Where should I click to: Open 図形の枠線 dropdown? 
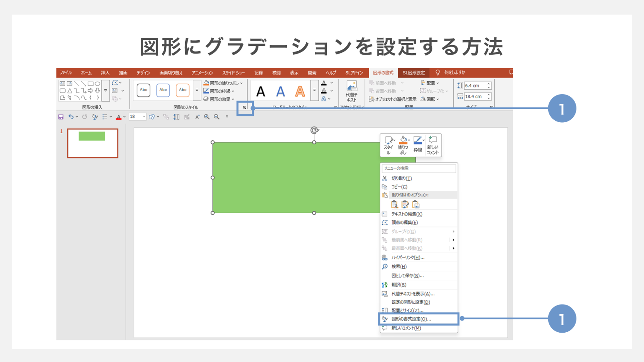point(219,91)
